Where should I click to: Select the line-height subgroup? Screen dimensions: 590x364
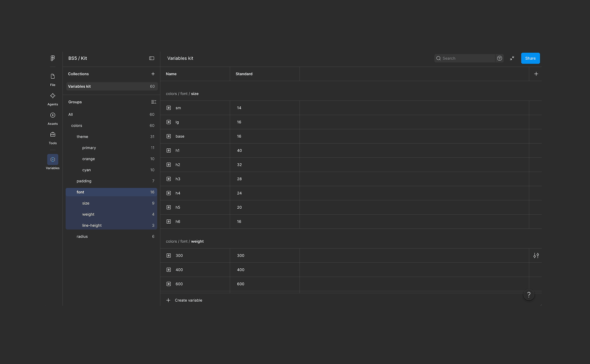(x=111, y=225)
